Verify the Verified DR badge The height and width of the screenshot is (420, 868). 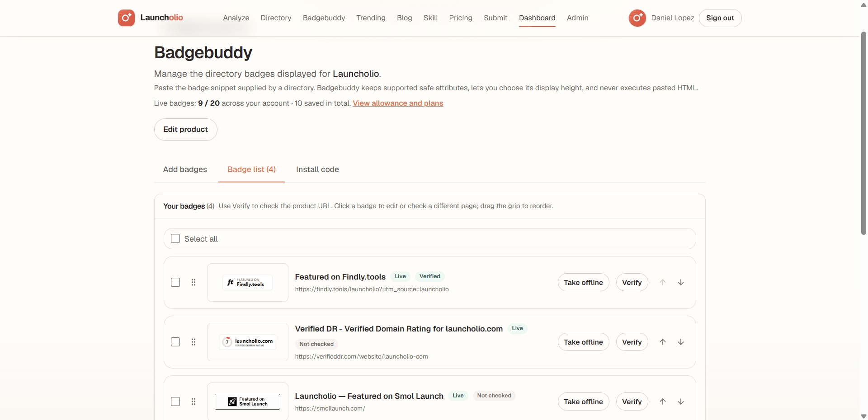click(632, 342)
